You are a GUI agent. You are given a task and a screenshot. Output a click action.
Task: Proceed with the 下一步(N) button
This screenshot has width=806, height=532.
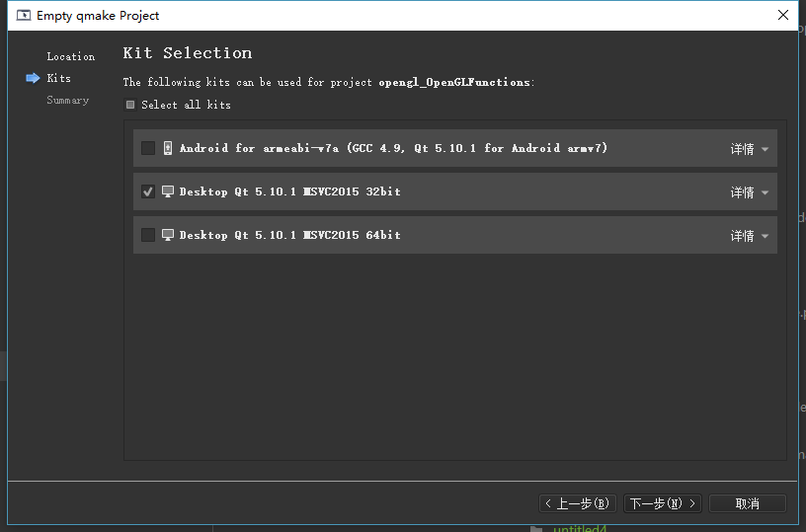(663, 503)
